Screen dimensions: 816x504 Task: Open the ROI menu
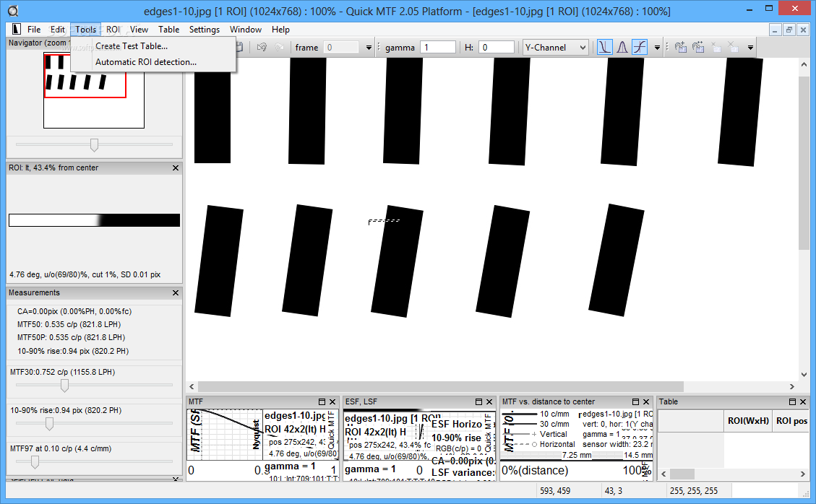(x=113, y=30)
